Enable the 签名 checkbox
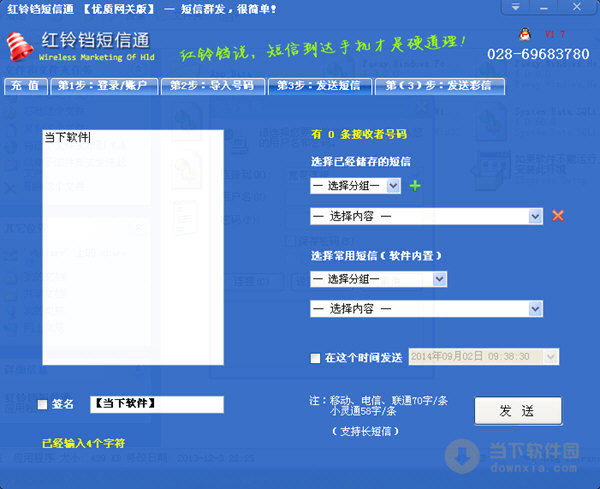 pos(42,404)
